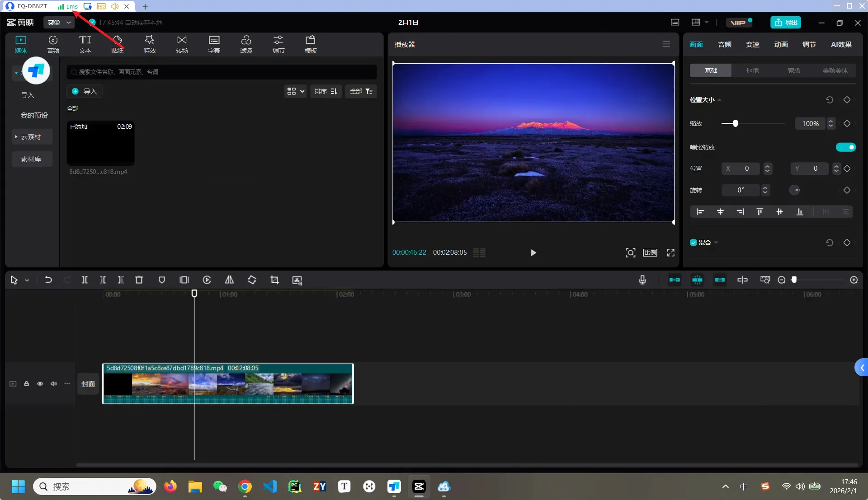Click the 导入 import button

[x=85, y=91]
